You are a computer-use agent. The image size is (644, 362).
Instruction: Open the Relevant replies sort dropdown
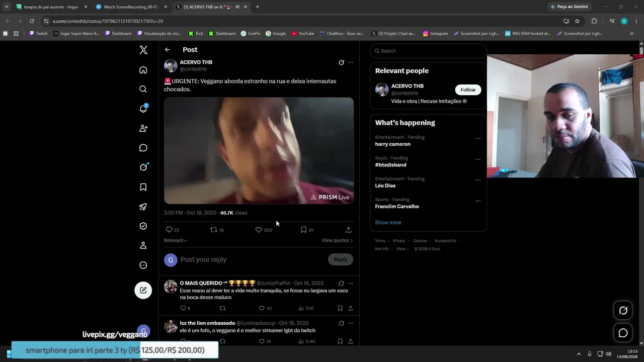176,240
